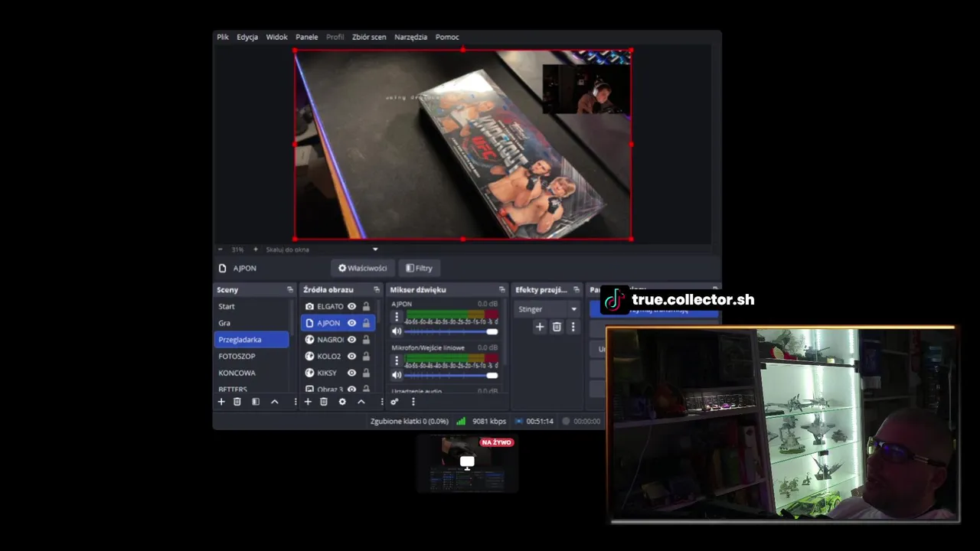Toggle visibility of the AJPON source
Viewport: 980px width, 551px height.
coord(352,323)
